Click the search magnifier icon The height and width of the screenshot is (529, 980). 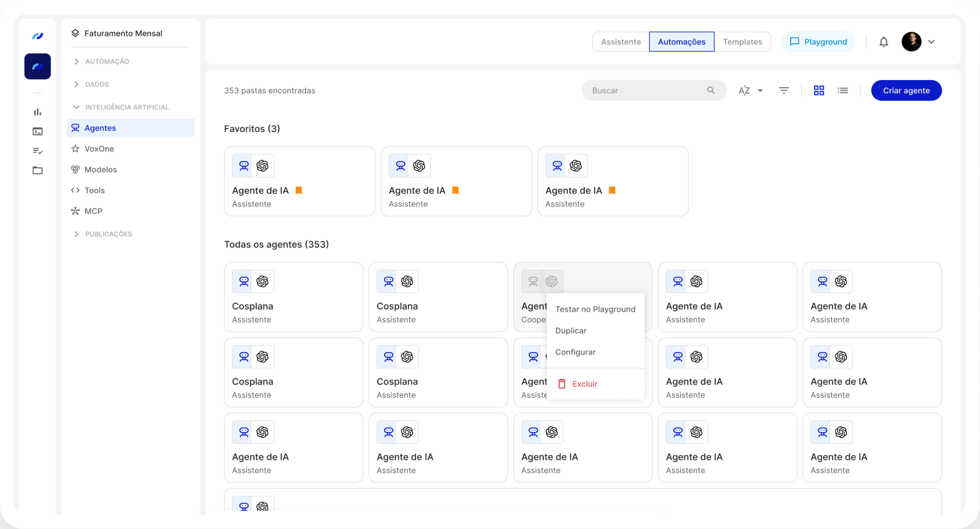(711, 90)
